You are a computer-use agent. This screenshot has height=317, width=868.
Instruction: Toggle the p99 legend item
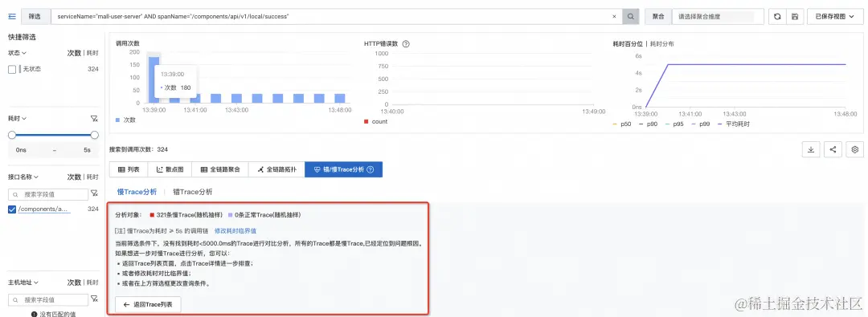(x=701, y=124)
